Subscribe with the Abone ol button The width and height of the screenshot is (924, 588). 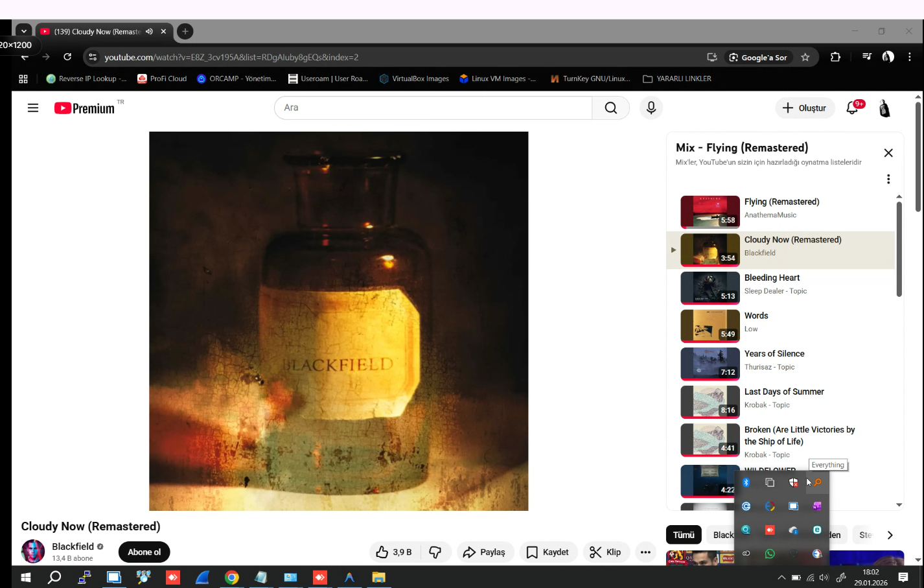pyautogui.click(x=144, y=552)
